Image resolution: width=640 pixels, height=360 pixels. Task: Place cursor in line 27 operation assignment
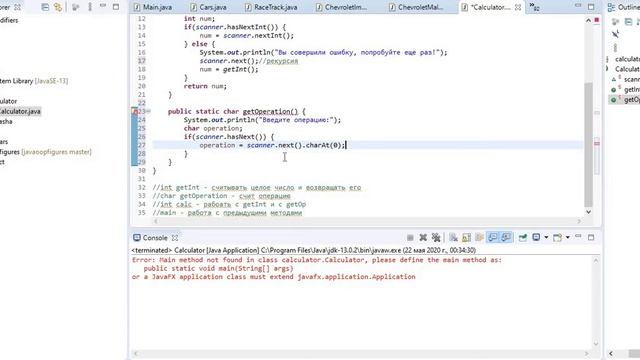point(272,145)
